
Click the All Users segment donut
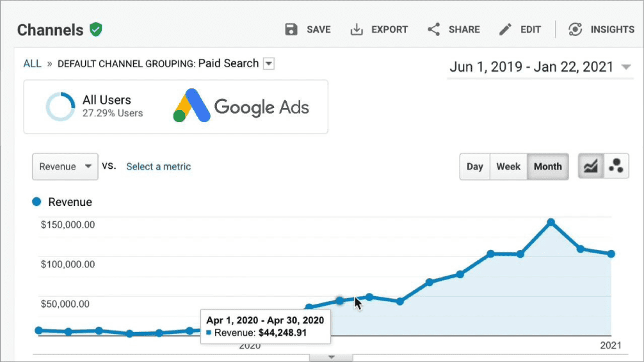(60, 106)
